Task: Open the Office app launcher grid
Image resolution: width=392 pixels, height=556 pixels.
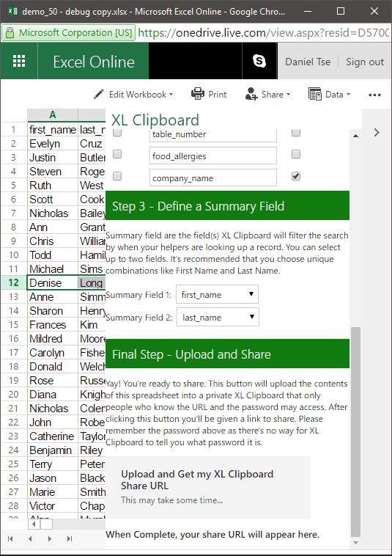Action: tap(19, 62)
